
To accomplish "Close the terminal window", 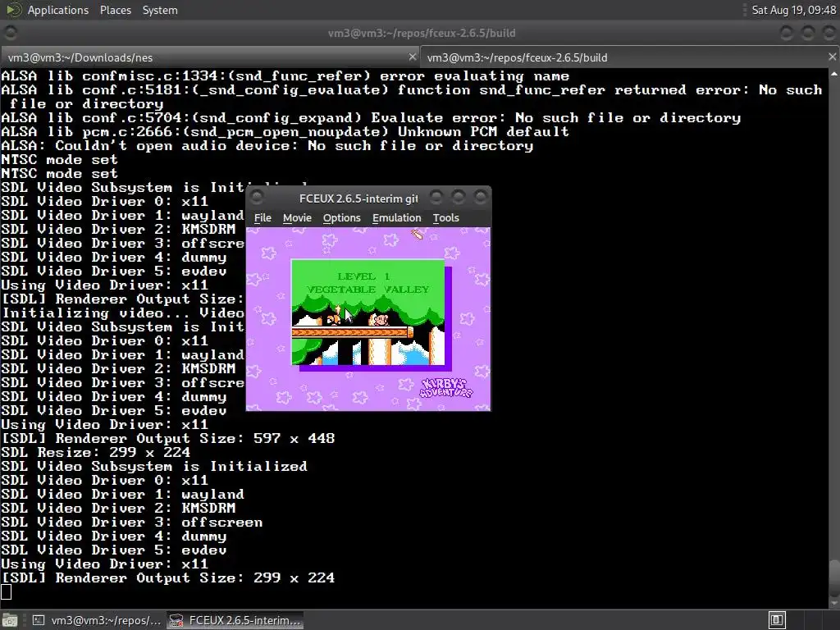I will click(830, 33).
